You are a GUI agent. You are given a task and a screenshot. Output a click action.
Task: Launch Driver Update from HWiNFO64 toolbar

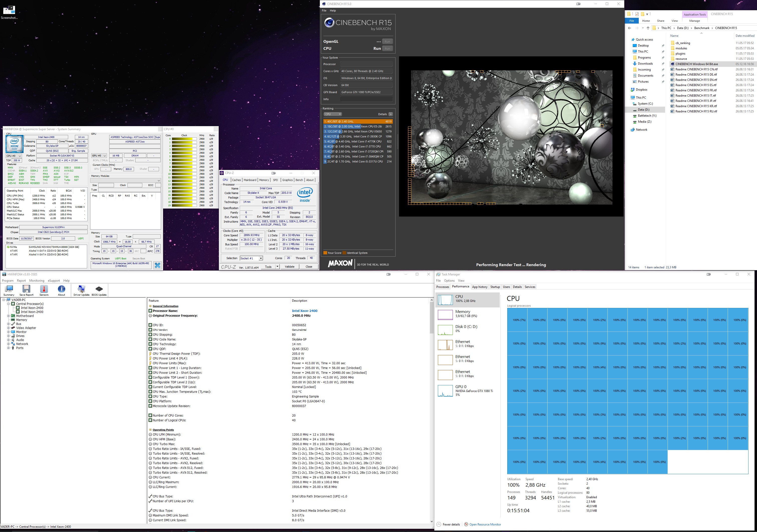[81, 290]
